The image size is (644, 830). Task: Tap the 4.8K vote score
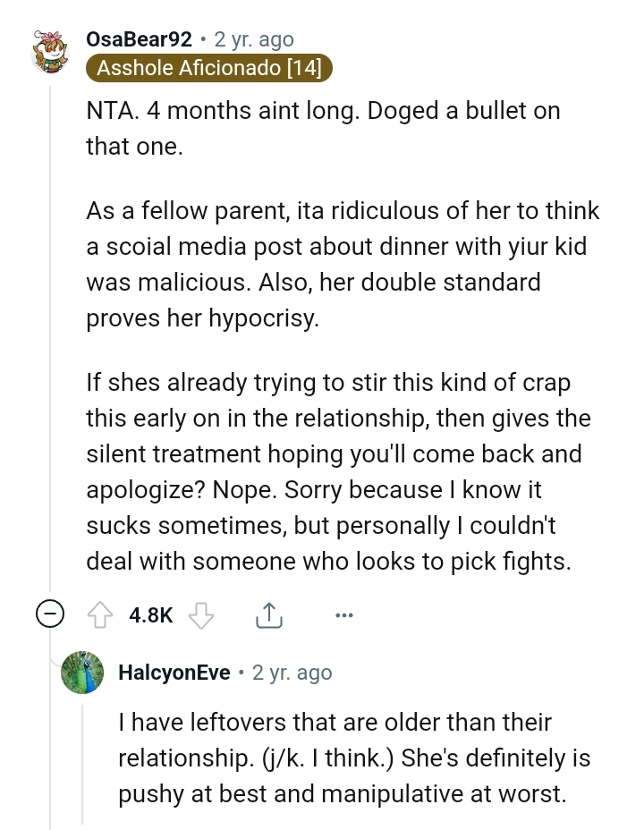click(x=150, y=614)
